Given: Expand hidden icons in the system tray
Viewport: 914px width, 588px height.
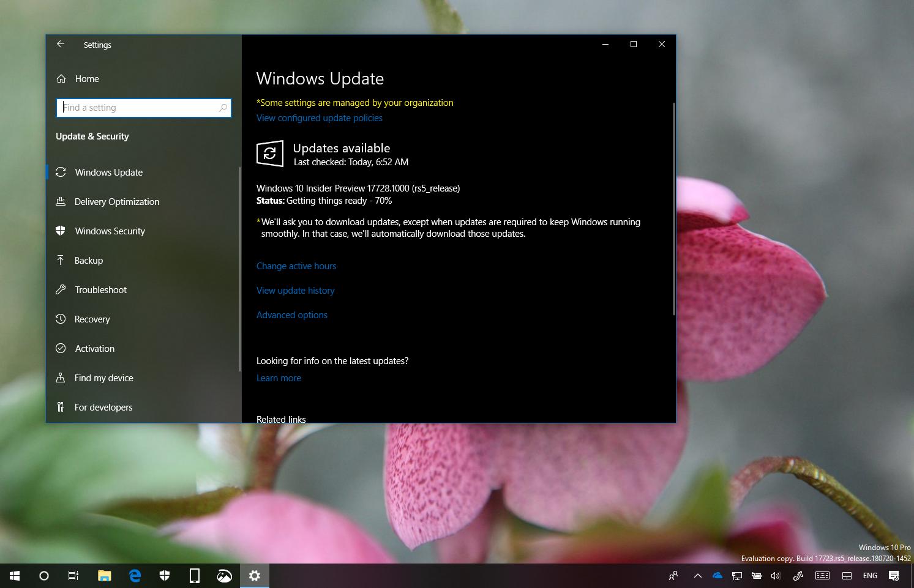Looking at the screenshot, I should tap(697, 575).
